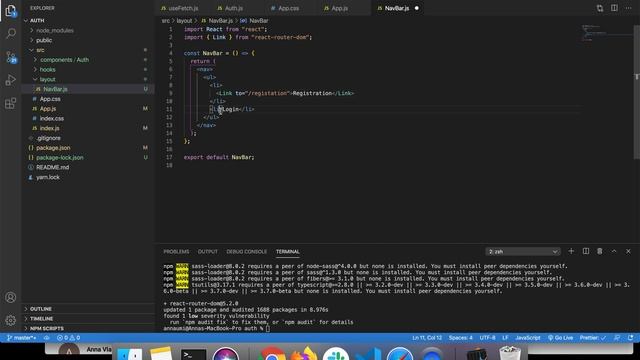Switch to the Auth.js tab
Image resolution: width=640 pixels, height=360 pixels.
[x=233, y=8]
